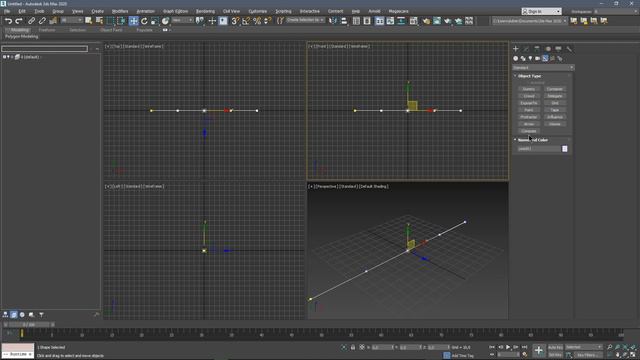Open the Modifiers menu

pos(120,11)
